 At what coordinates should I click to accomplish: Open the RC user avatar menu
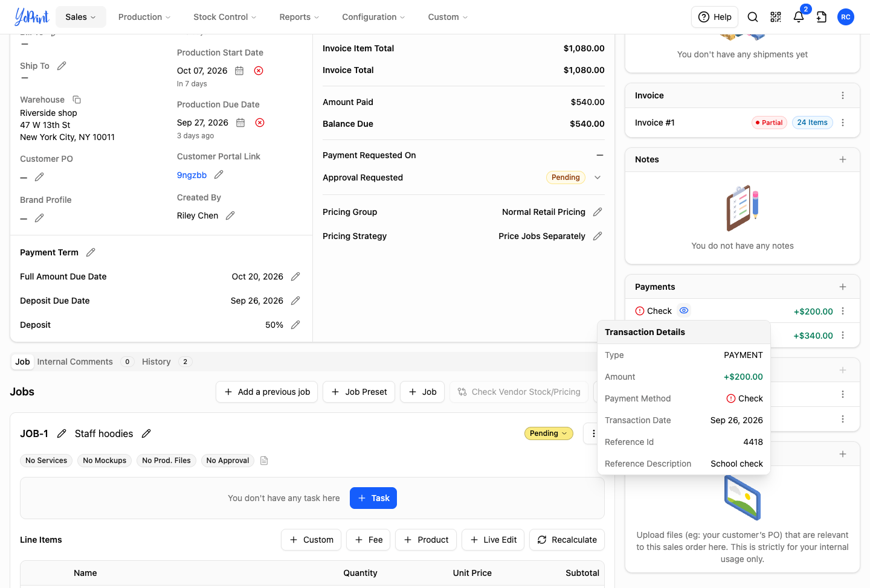[846, 17]
